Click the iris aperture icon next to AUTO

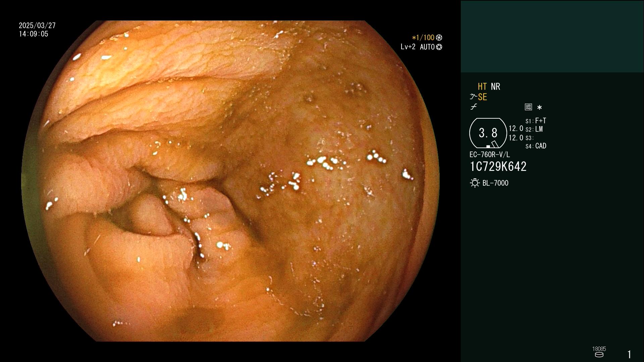pyautogui.click(x=439, y=47)
